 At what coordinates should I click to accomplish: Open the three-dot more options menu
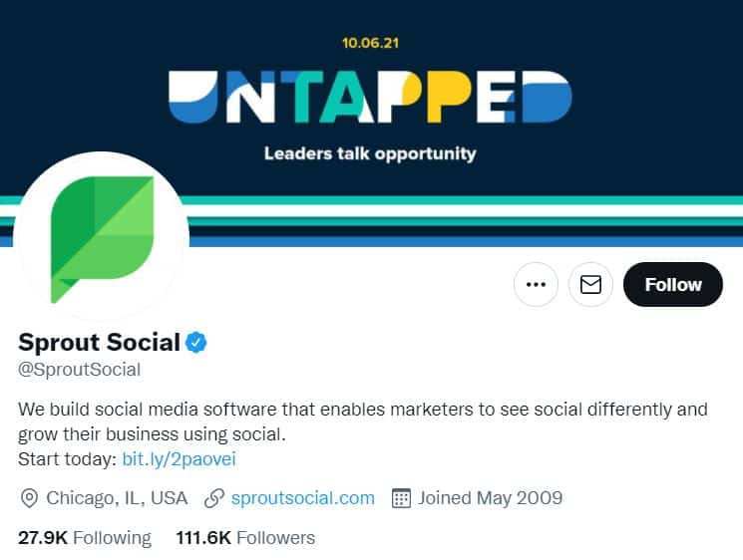pyautogui.click(x=536, y=285)
